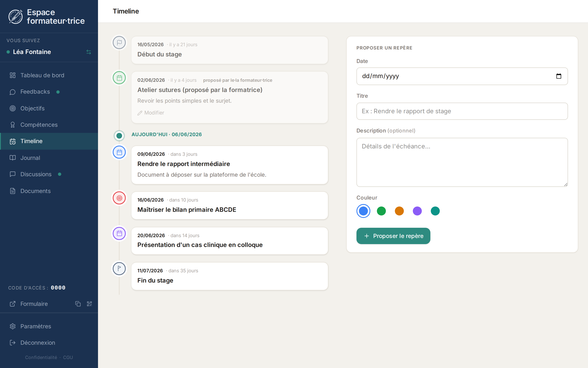The width and height of the screenshot is (588, 368).
Task: Go to the Objectifs page
Action: click(49, 108)
